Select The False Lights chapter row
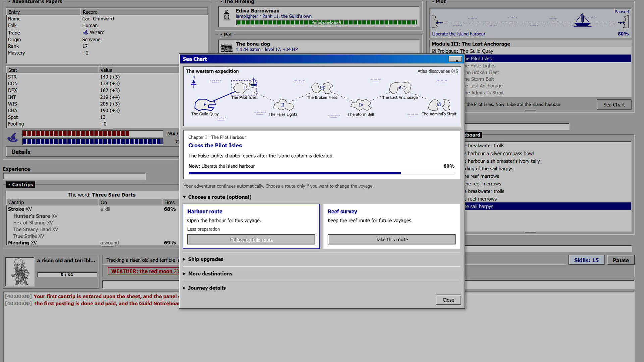 pyautogui.click(x=548, y=66)
